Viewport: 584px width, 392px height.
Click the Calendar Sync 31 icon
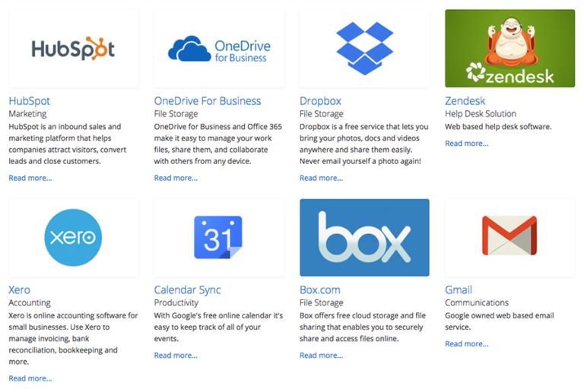pos(218,238)
